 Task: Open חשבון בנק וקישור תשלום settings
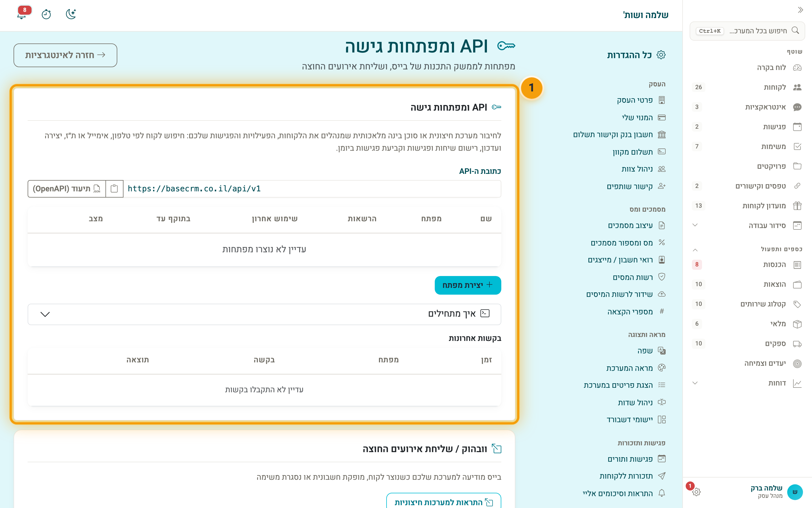pyautogui.click(x=619, y=135)
